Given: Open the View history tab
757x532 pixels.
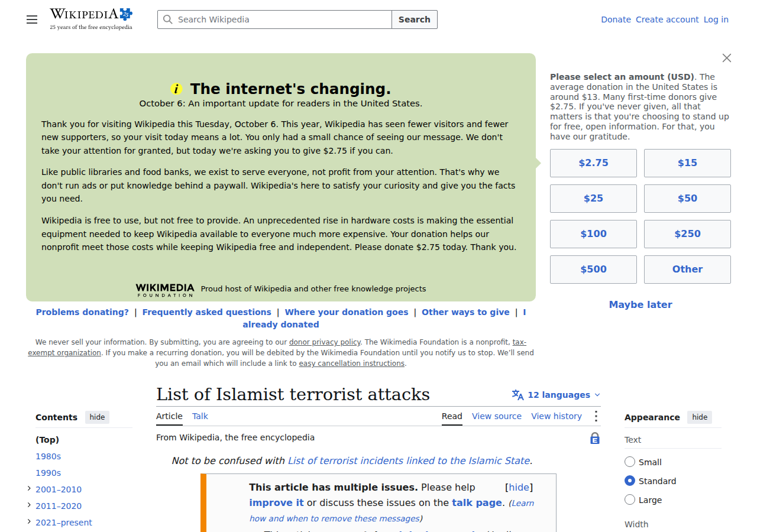Looking at the screenshot, I should [557, 416].
